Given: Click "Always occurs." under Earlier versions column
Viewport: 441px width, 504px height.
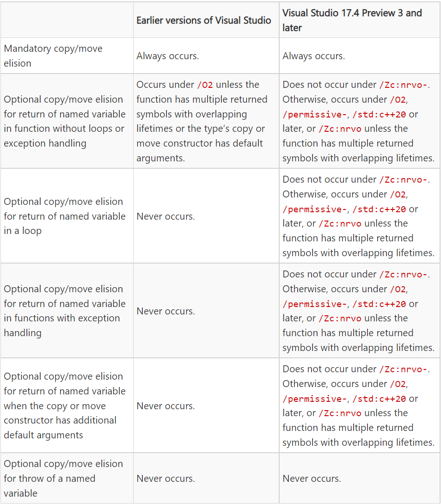Looking at the screenshot, I should click(168, 56).
